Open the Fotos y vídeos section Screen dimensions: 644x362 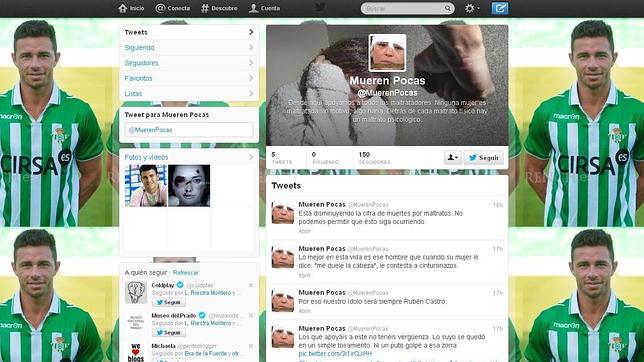[146, 157]
